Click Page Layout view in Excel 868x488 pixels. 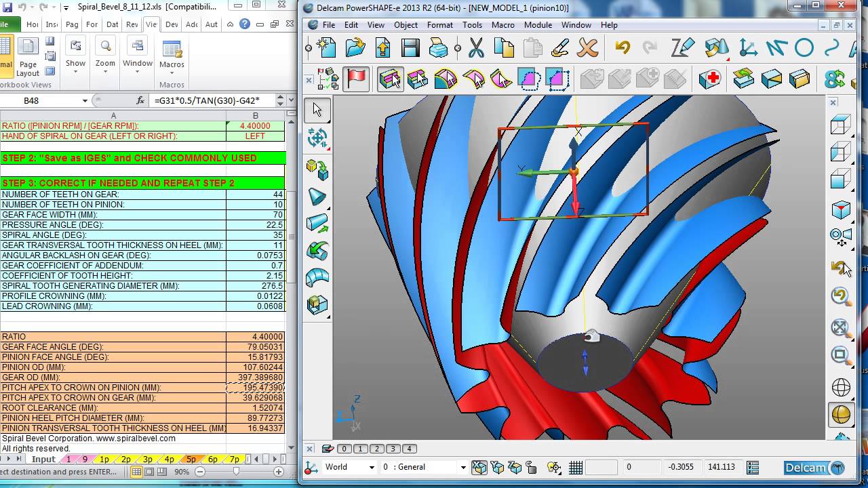click(28, 58)
